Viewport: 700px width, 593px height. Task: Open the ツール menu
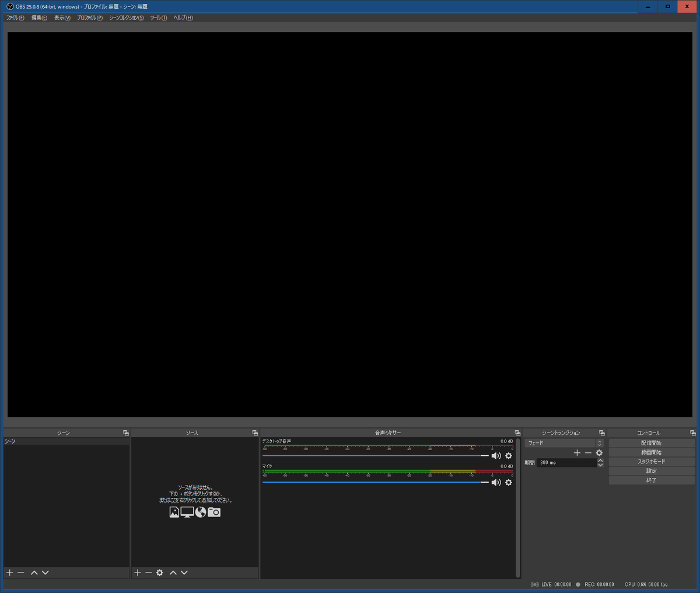tap(158, 18)
